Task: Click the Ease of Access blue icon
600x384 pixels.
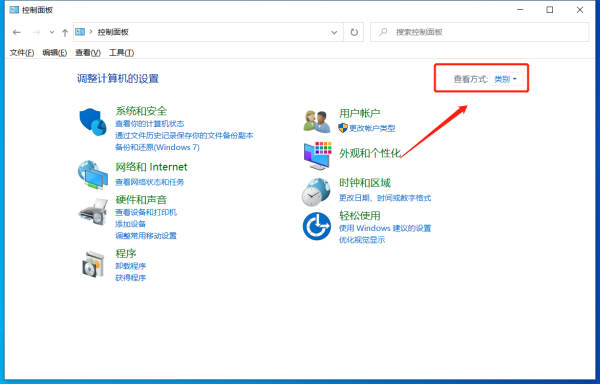Action: [x=317, y=226]
